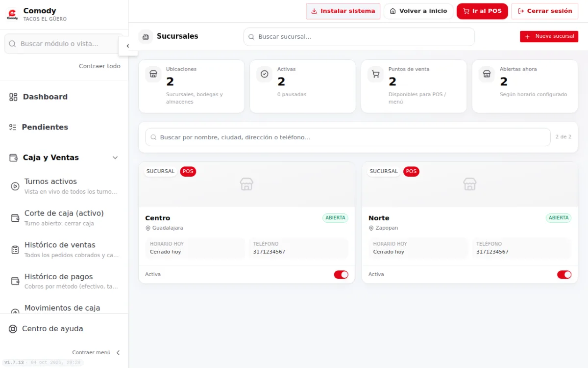The height and width of the screenshot is (368, 588).
Task: Click the Guadalajara location pin icon
Action: (147, 228)
